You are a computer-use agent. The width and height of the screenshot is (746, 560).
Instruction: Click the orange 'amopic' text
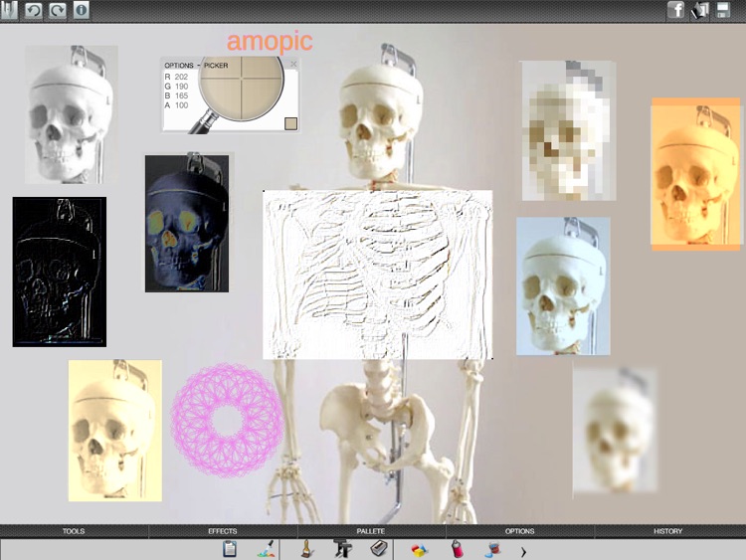pyautogui.click(x=270, y=42)
